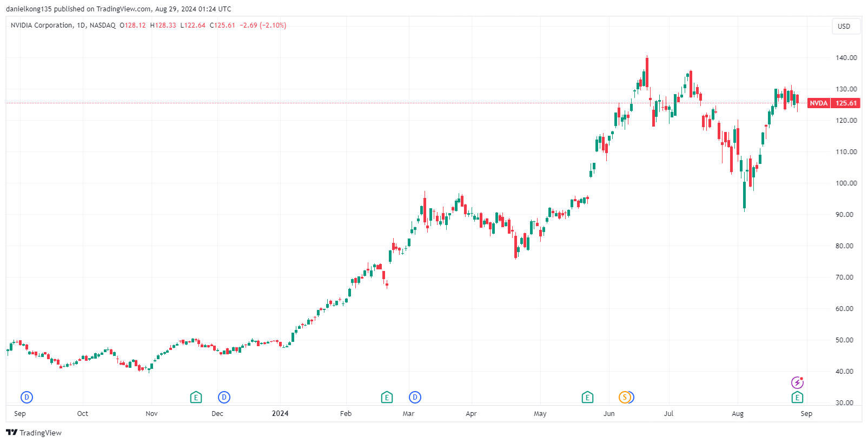Click the 100.00 price axis label

846,183
